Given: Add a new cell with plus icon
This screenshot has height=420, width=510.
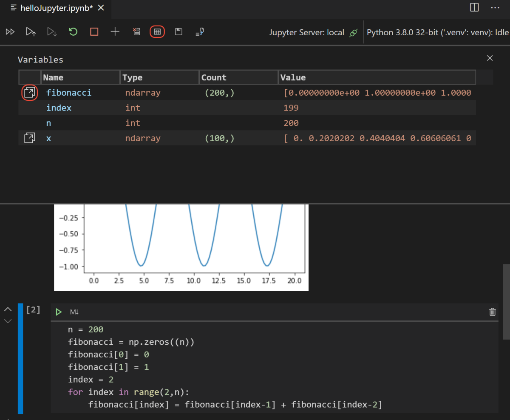Looking at the screenshot, I should point(115,31).
